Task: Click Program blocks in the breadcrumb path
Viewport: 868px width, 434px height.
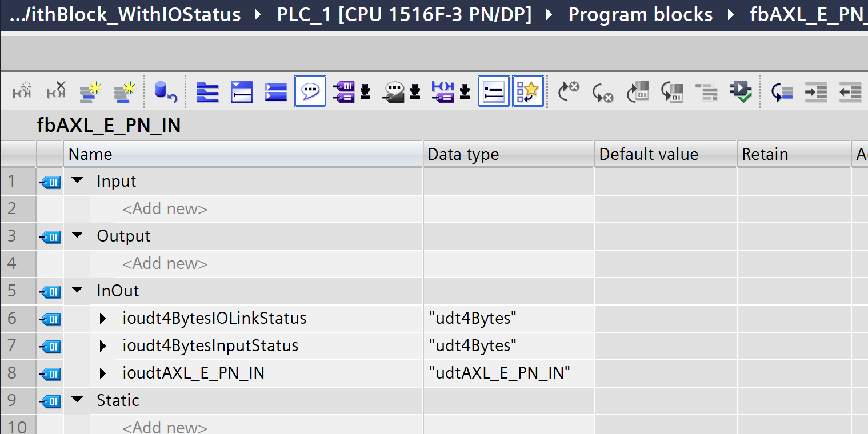Action: [x=640, y=15]
